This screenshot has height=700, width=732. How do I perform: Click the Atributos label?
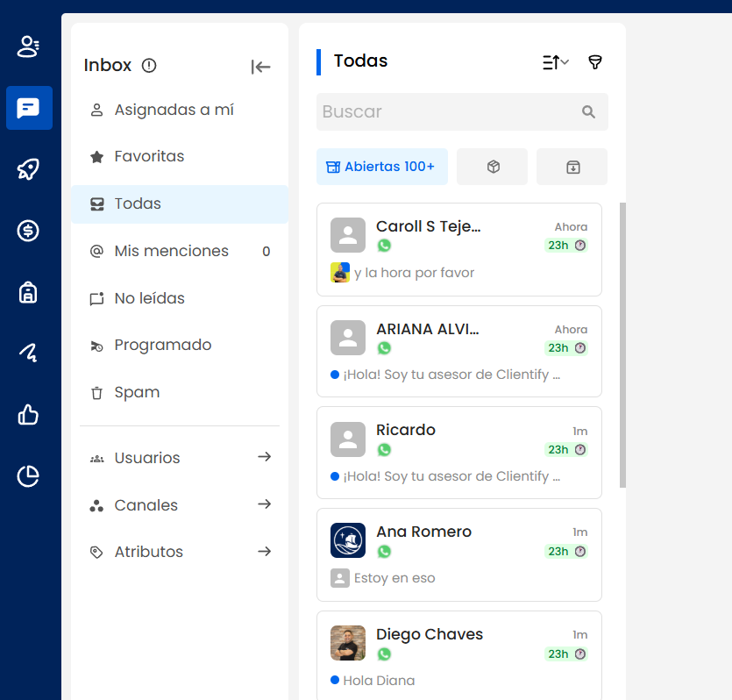pyautogui.click(x=148, y=552)
